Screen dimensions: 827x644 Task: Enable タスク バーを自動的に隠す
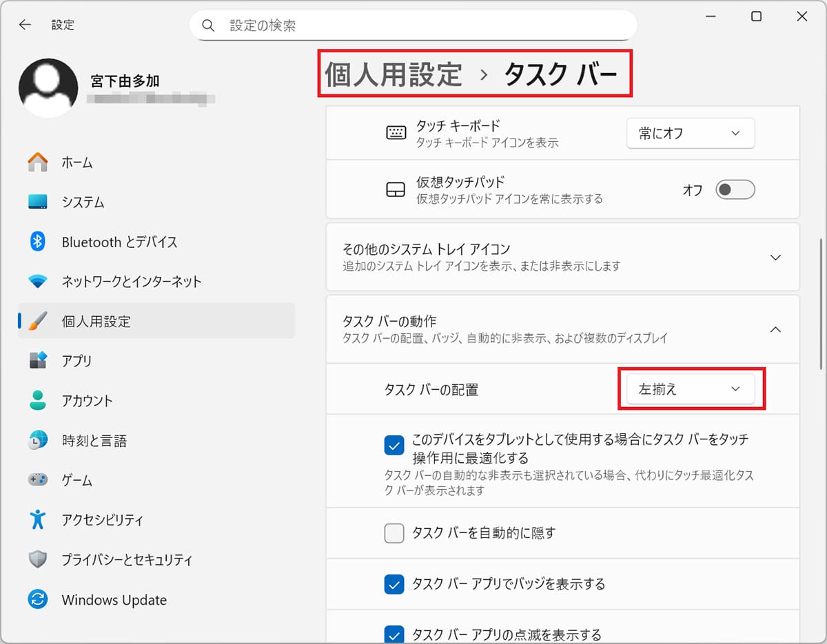tap(394, 532)
